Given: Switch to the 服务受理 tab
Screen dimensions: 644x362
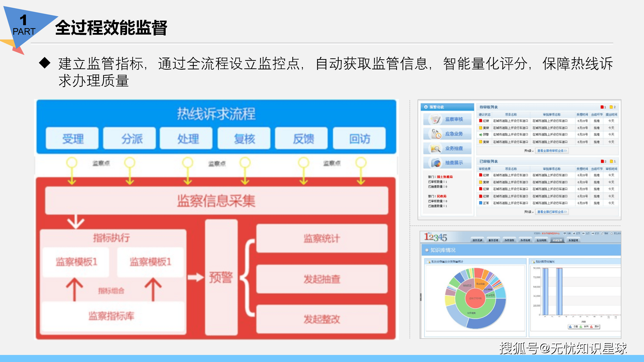Looking at the screenshot, I should pyautogui.click(x=493, y=240).
